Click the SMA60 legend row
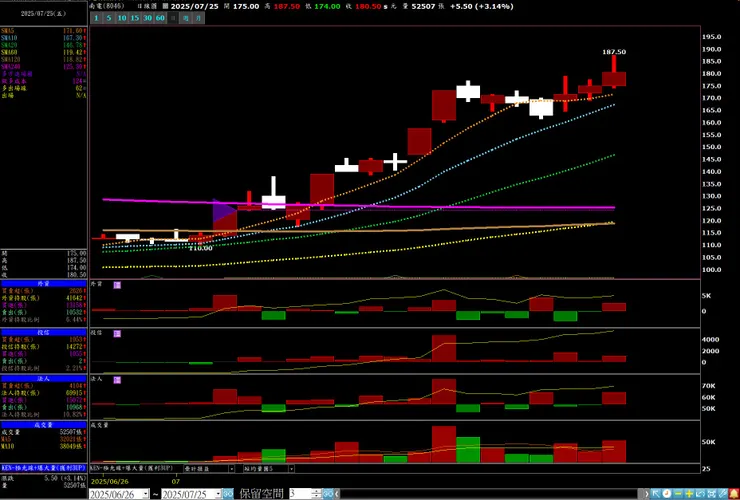The image size is (740, 500). pos(43,52)
